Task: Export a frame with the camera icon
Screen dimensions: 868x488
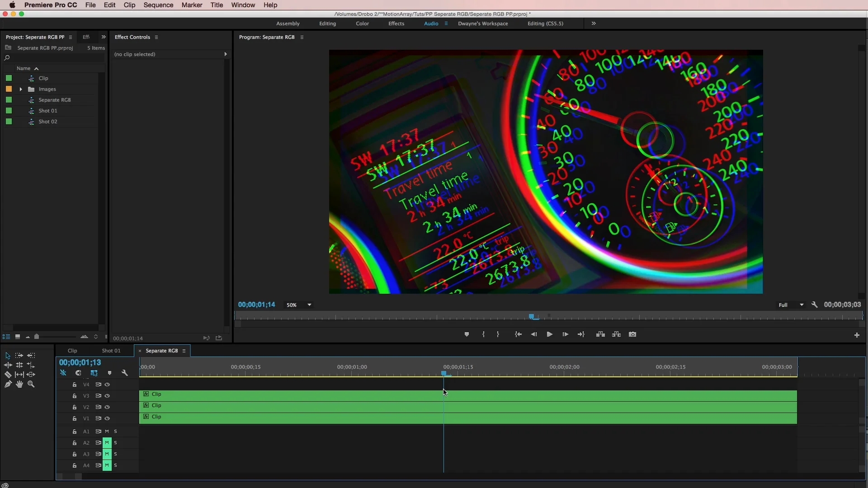Action: (632, 334)
